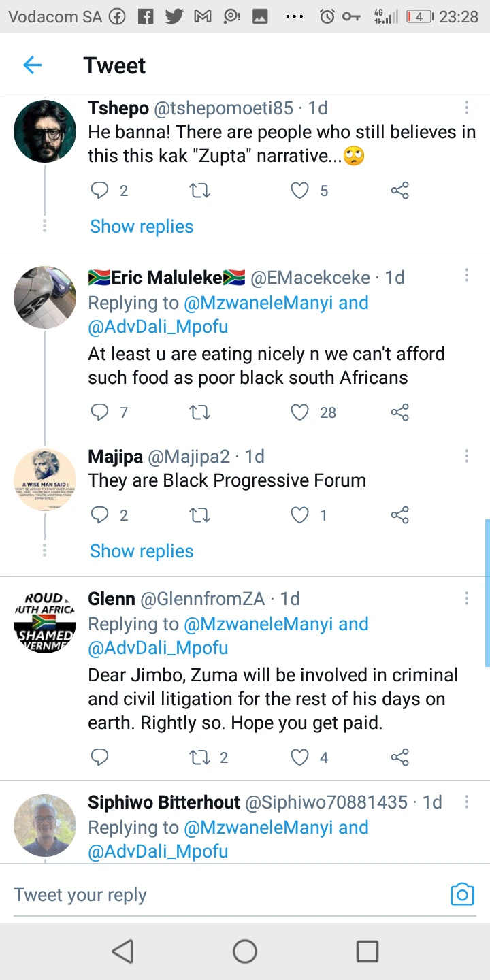The height and width of the screenshot is (980, 490).
Task: Open more options on Tshepo's tweet
Action: pyautogui.click(x=467, y=108)
